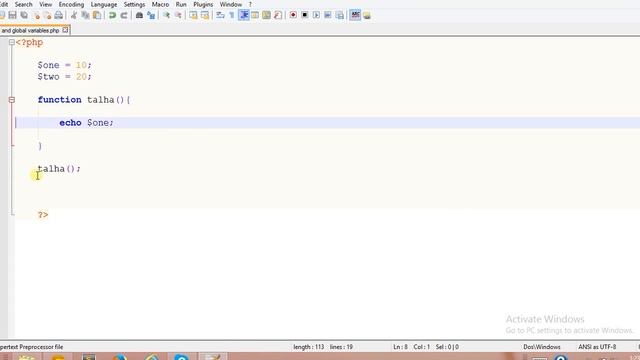Open the ? help menu

tap(250, 4)
